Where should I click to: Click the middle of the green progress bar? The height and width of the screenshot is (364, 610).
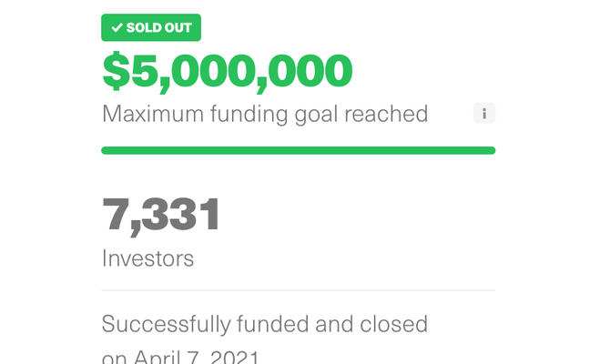[299, 150]
